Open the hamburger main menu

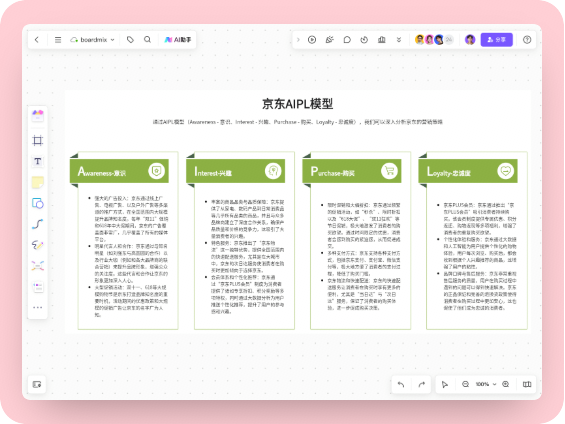click(58, 40)
